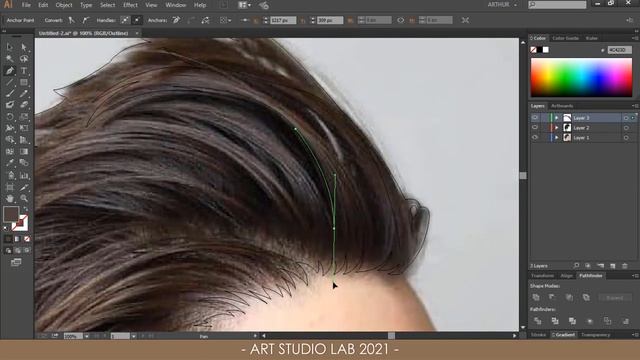Toggle visibility of Layer 2
640x360 pixels.
pos(535,128)
